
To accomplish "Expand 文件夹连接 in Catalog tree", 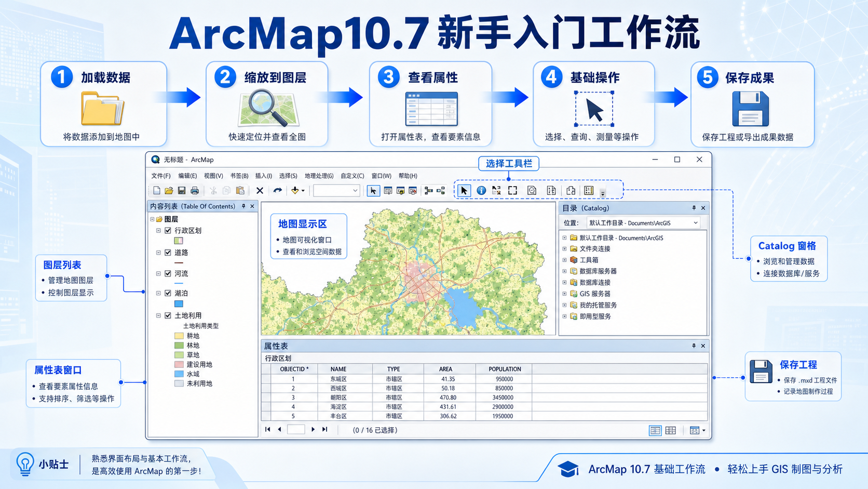I will 564,248.
